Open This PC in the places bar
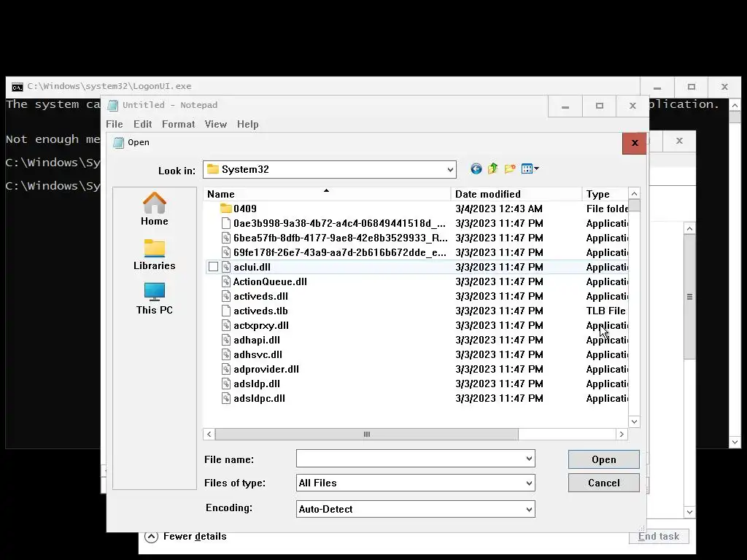 (155, 299)
